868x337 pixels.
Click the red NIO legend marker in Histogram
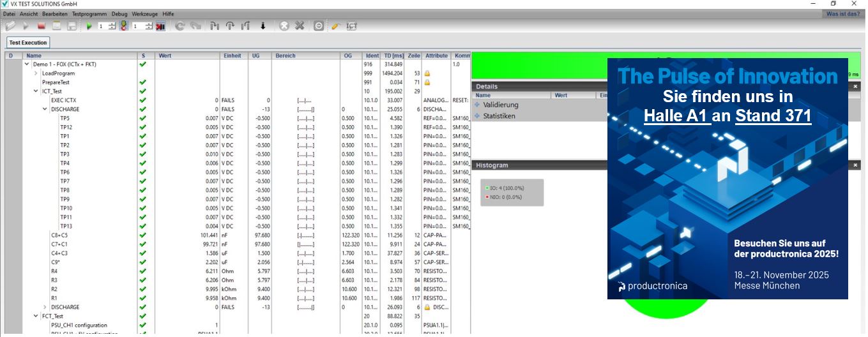pyautogui.click(x=487, y=197)
